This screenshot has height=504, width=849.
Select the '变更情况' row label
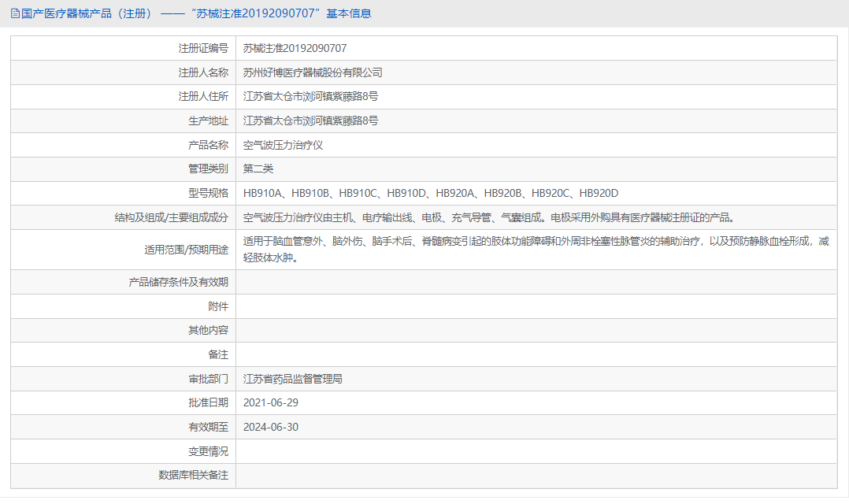[209, 451]
